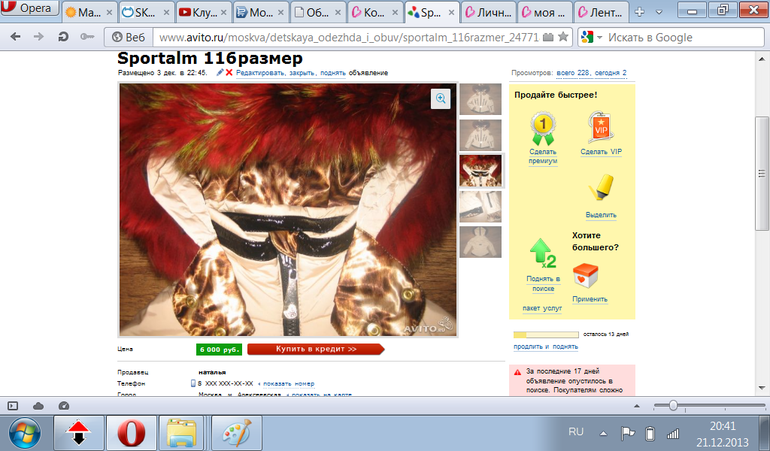
Task: Go back to the previous page
Action: 16,37
